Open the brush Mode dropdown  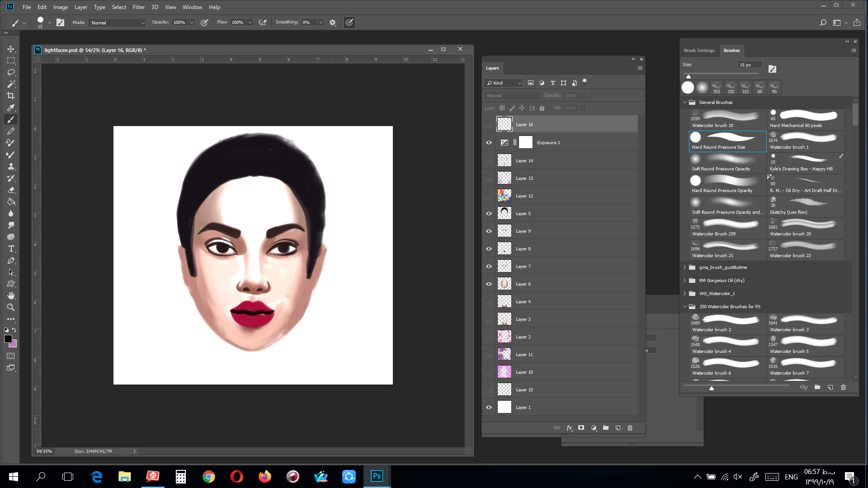pyautogui.click(x=117, y=23)
